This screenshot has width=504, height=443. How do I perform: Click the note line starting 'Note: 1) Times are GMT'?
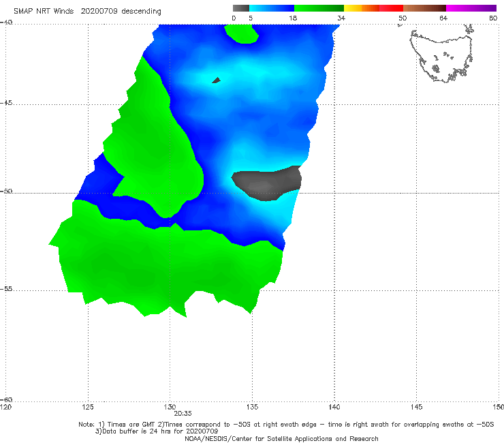point(286,425)
